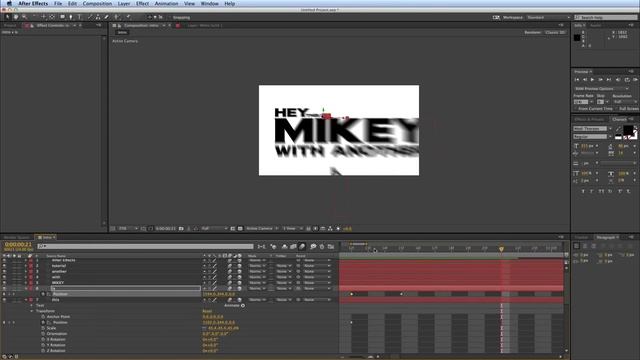This screenshot has width=640, height=360.
Task: Expand the Text property group
Action: tap(32, 305)
